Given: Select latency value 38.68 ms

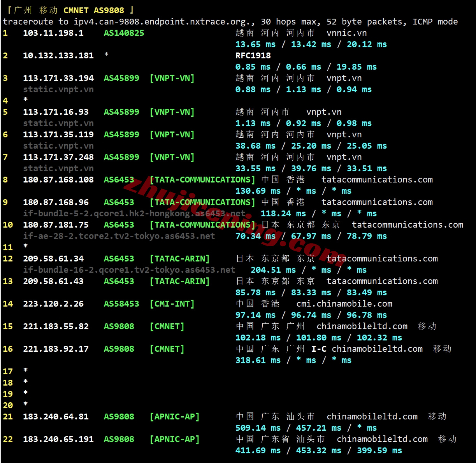Looking at the screenshot, I should click(256, 146).
